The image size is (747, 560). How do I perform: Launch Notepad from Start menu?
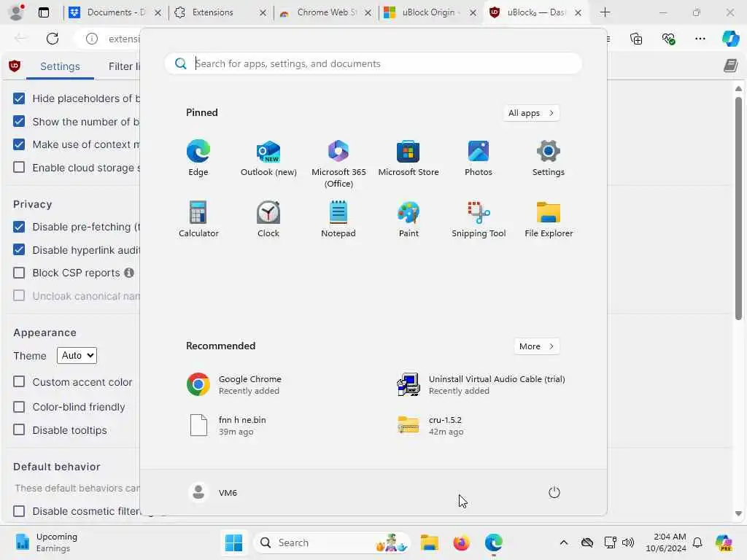click(x=338, y=219)
